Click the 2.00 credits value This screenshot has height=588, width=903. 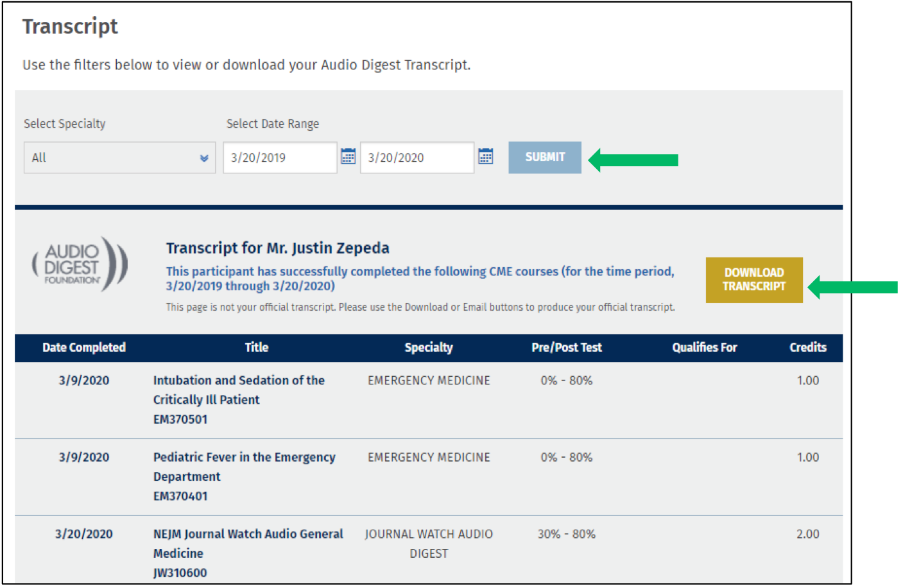(808, 534)
